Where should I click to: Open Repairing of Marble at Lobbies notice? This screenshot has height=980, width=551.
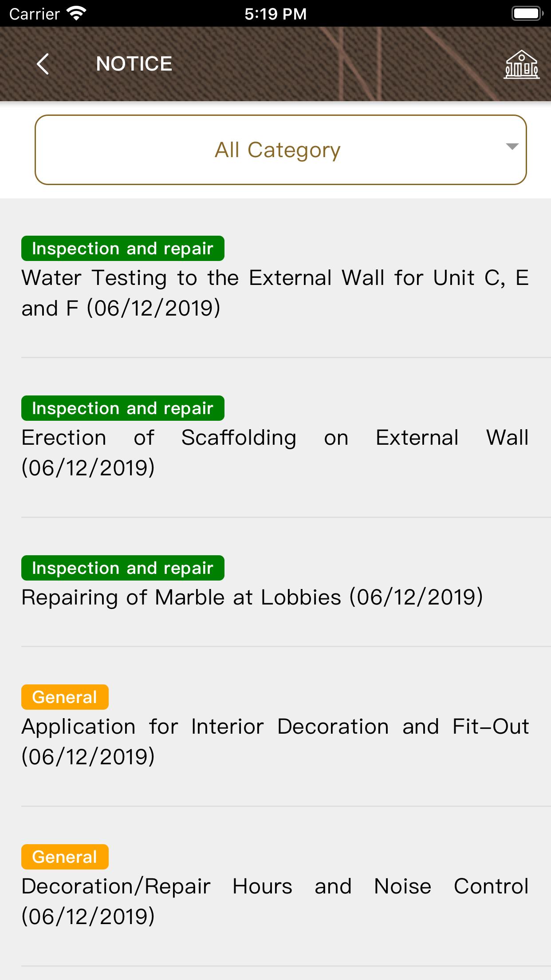pos(252,597)
